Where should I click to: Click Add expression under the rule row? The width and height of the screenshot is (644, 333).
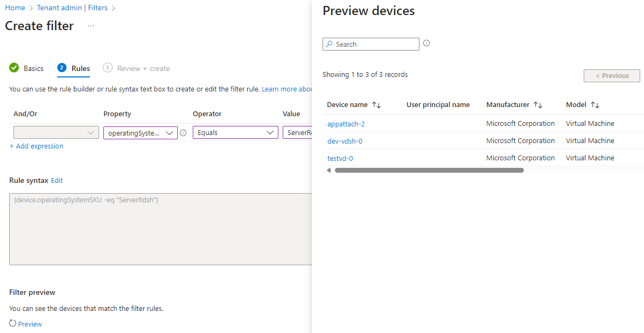click(x=36, y=146)
